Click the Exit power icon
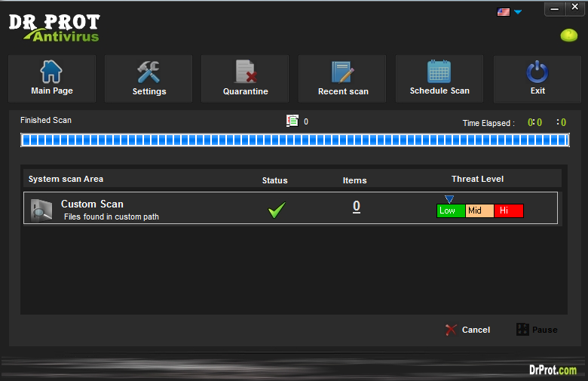 click(537, 72)
